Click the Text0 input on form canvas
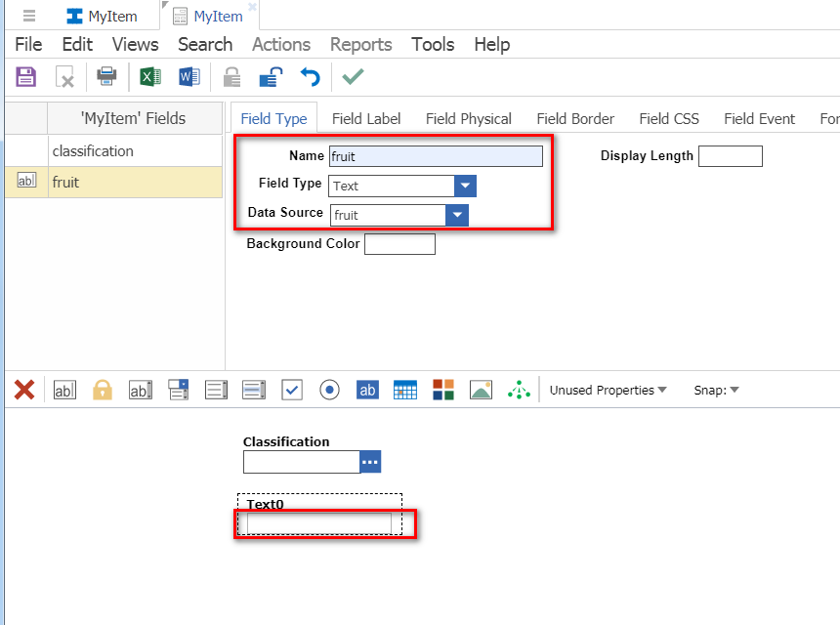 point(319,523)
